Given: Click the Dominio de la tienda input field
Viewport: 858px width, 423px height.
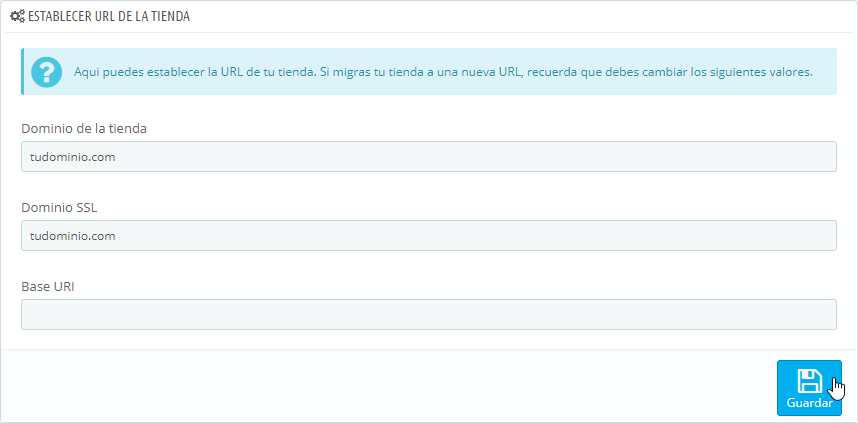Looking at the screenshot, I should (428, 157).
